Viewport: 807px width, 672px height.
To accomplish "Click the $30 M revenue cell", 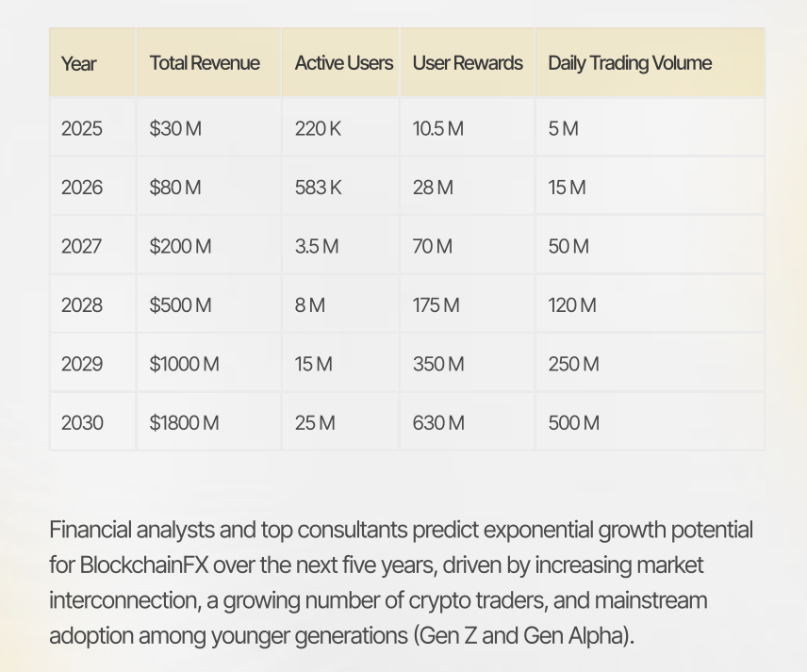I will [x=175, y=128].
